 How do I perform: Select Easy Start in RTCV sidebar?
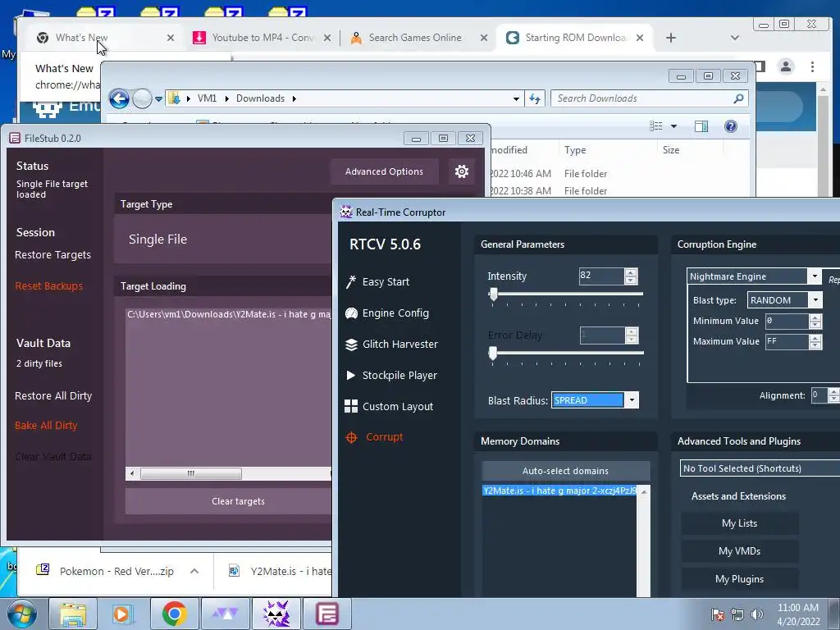[386, 282]
